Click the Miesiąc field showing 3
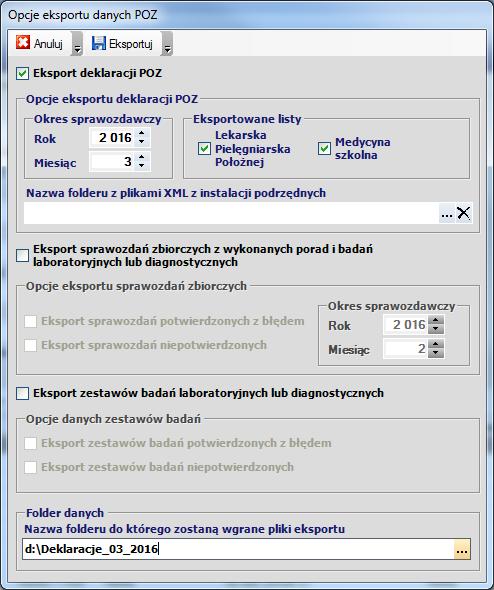 (x=113, y=161)
